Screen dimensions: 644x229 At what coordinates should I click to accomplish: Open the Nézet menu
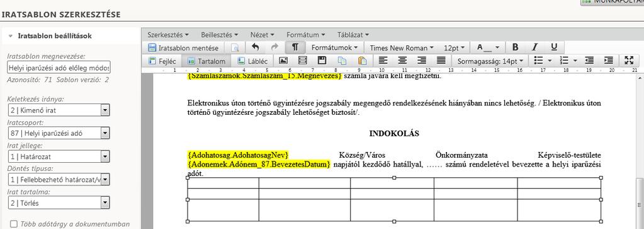[x=262, y=35]
